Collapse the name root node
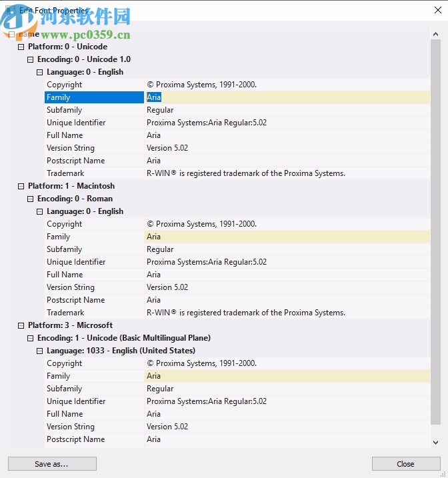 point(11,34)
